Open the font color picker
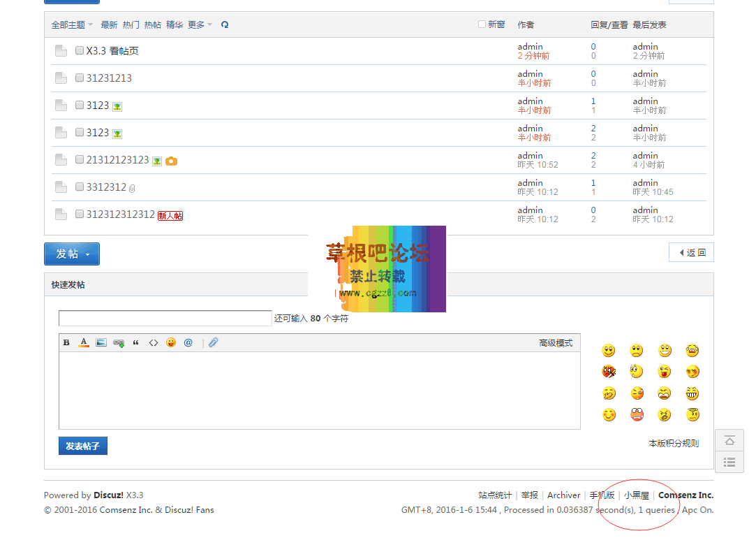The height and width of the screenshot is (538, 756). [x=84, y=342]
